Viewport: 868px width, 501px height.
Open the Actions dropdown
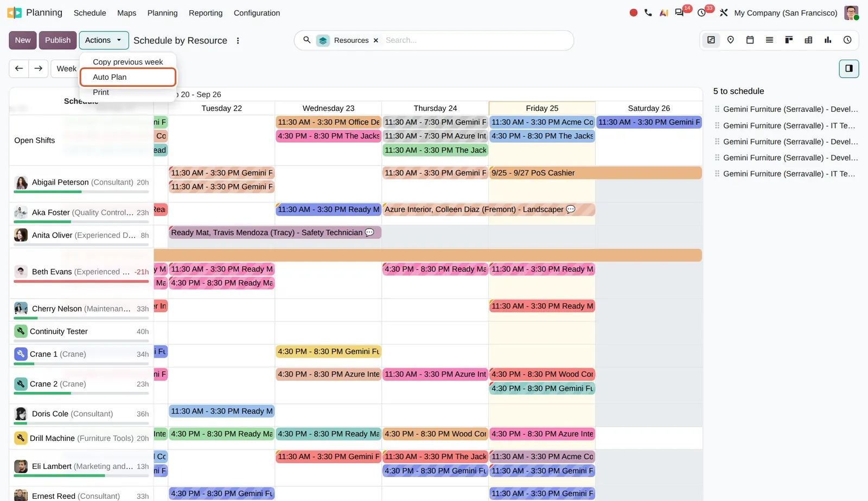click(x=104, y=40)
